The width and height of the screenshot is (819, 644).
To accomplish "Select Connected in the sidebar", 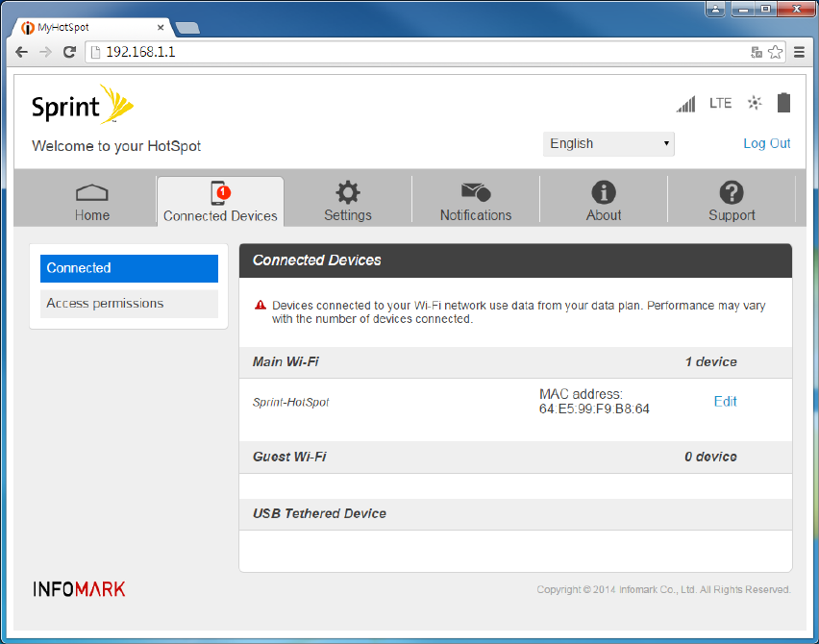I will tap(129, 268).
